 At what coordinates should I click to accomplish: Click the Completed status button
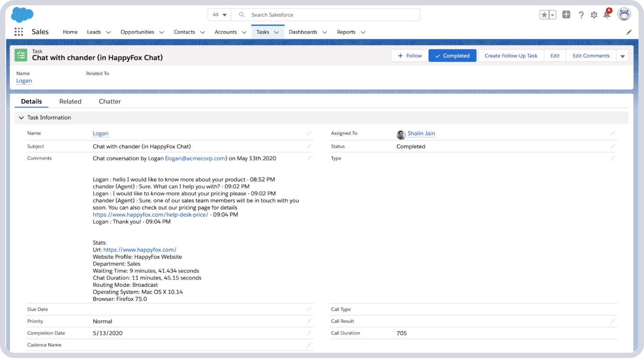coord(452,56)
